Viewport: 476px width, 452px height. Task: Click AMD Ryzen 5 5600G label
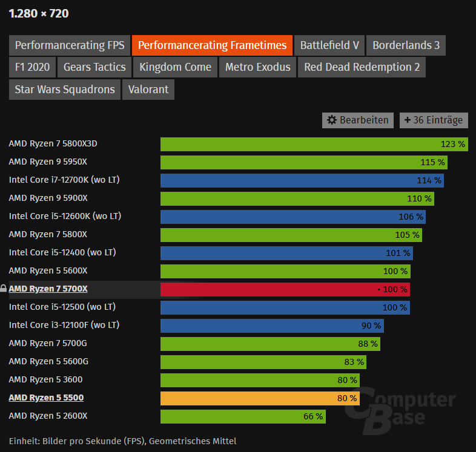[48, 362]
